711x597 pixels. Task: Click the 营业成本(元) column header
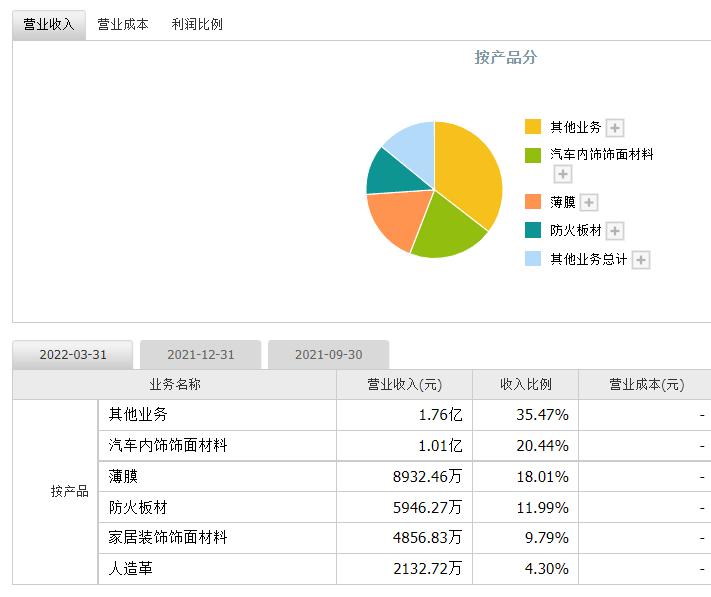coord(647,384)
